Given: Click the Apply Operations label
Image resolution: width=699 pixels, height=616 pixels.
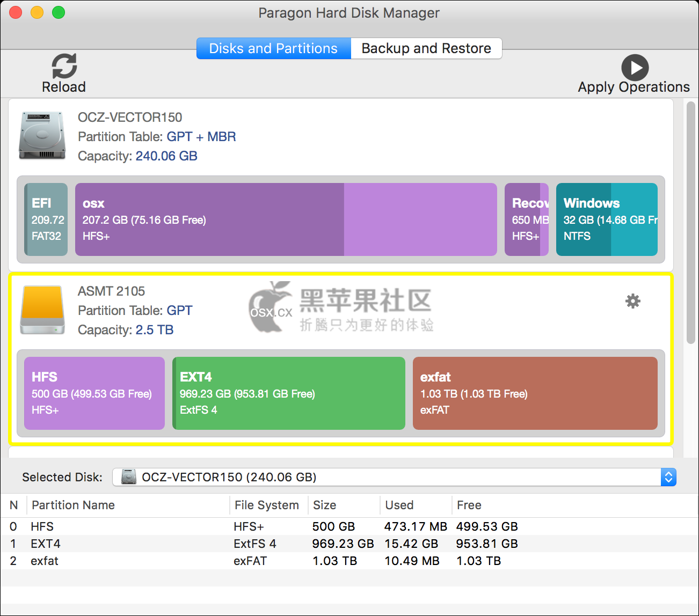Looking at the screenshot, I should tap(634, 87).
